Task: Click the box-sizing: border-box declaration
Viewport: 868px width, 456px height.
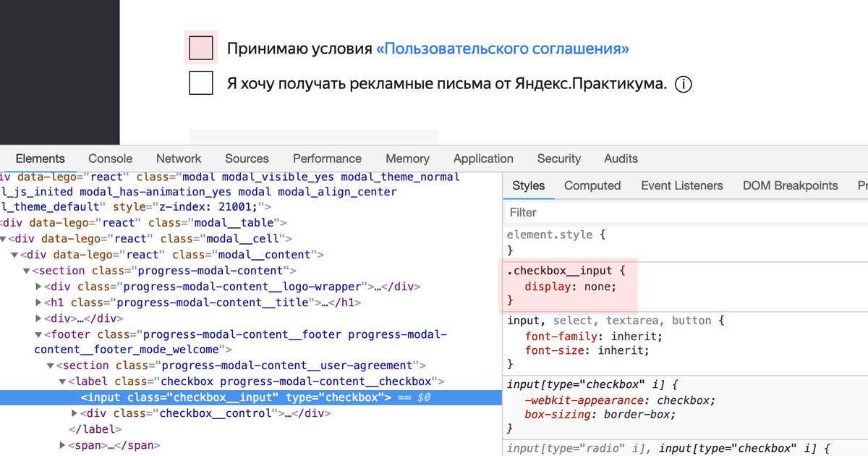Action: coord(601,415)
